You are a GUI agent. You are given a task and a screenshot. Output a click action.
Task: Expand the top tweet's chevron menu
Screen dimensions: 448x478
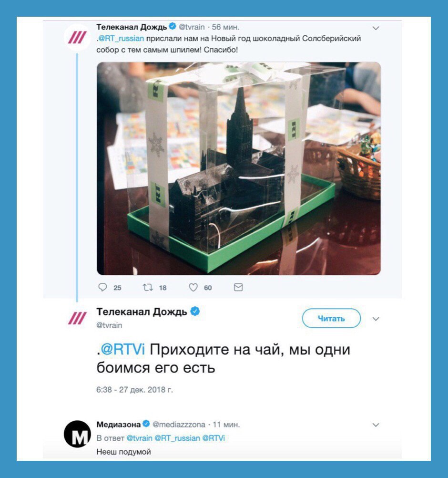click(x=376, y=28)
